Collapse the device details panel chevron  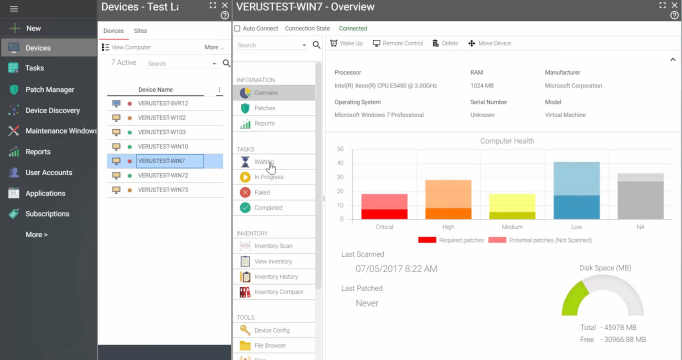pos(672,60)
